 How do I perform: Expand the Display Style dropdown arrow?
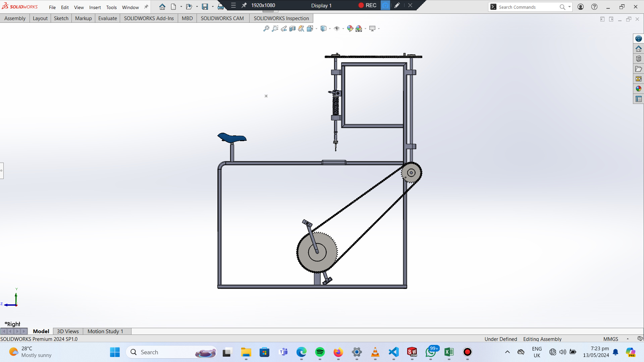330,29
